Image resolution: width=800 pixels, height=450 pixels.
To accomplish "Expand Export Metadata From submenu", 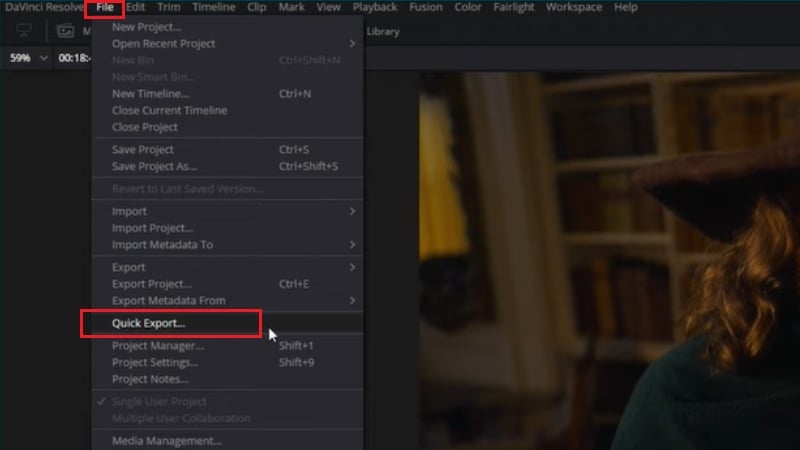I will (x=228, y=301).
